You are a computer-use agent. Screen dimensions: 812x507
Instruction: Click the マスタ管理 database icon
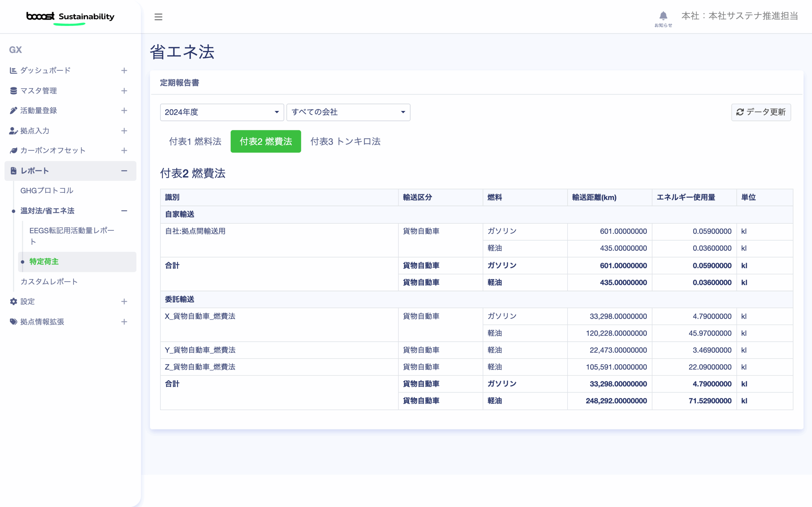pos(13,91)
